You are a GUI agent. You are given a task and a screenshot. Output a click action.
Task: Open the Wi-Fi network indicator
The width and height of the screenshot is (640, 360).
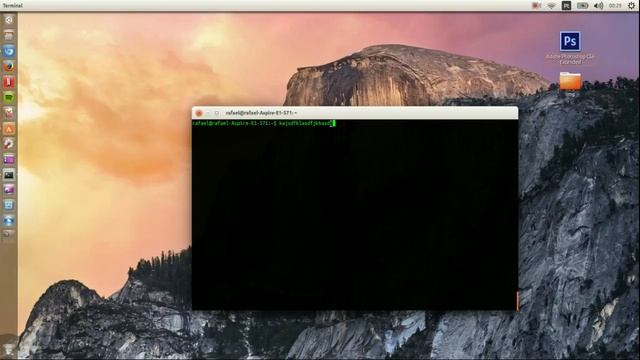pyautogui.click(x=551, y=6)
